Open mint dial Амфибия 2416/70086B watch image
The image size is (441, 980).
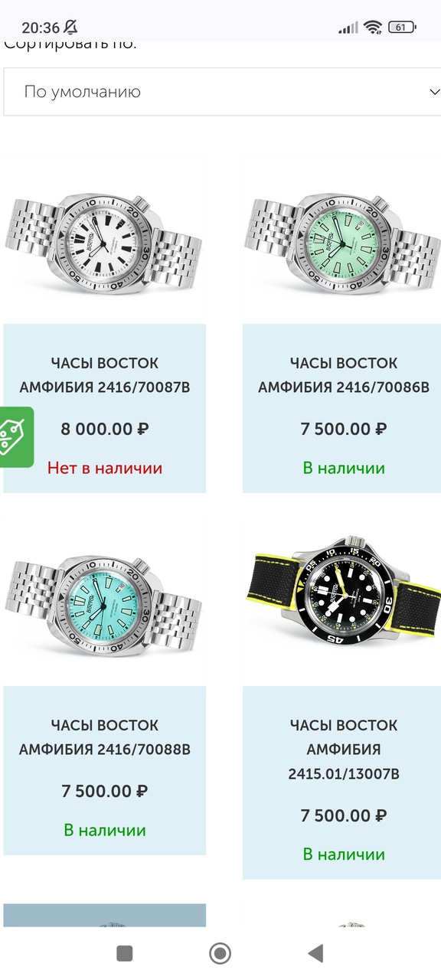[x=341, y=239]
